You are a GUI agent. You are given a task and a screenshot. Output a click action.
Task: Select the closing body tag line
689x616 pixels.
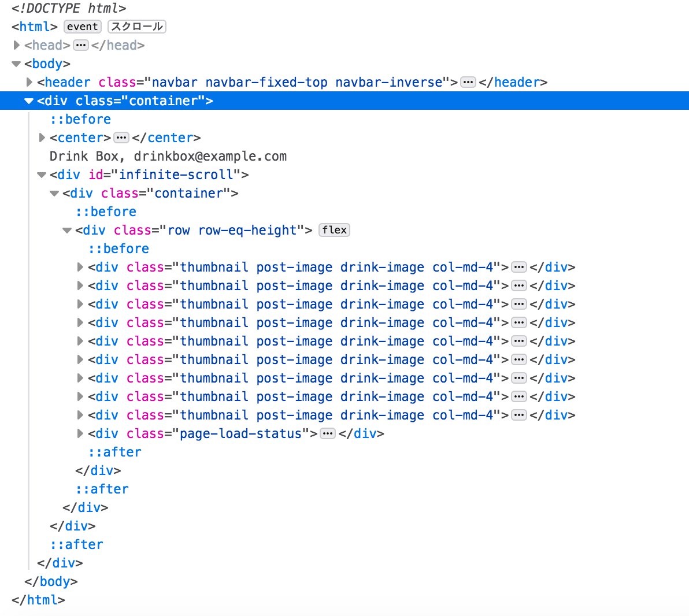(51, 581)
